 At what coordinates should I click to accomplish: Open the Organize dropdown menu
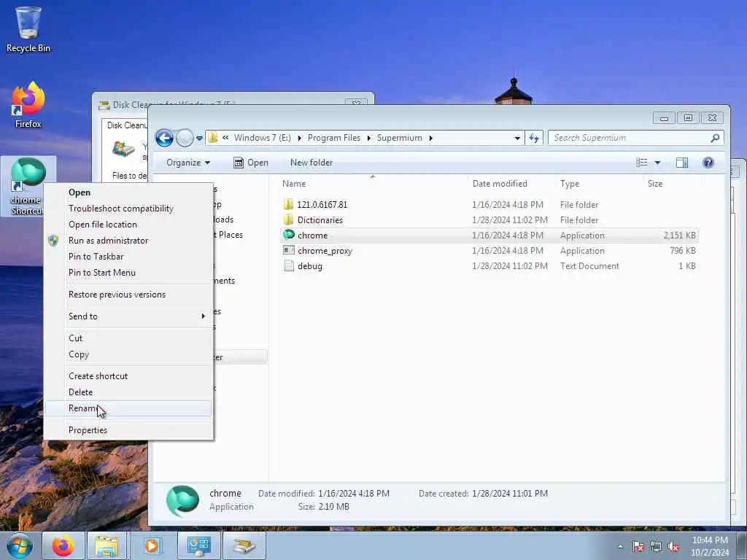click(188, 163)
